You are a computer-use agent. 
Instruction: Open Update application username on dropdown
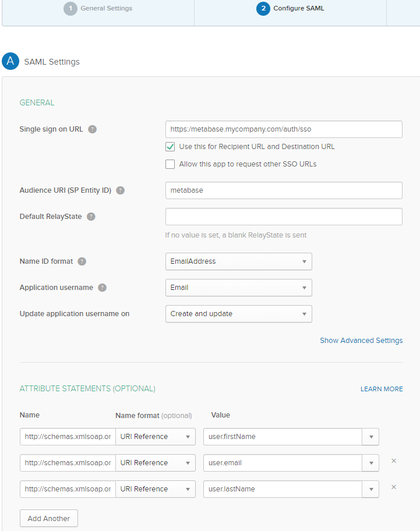pyautogui.click(x=238, y=314)
